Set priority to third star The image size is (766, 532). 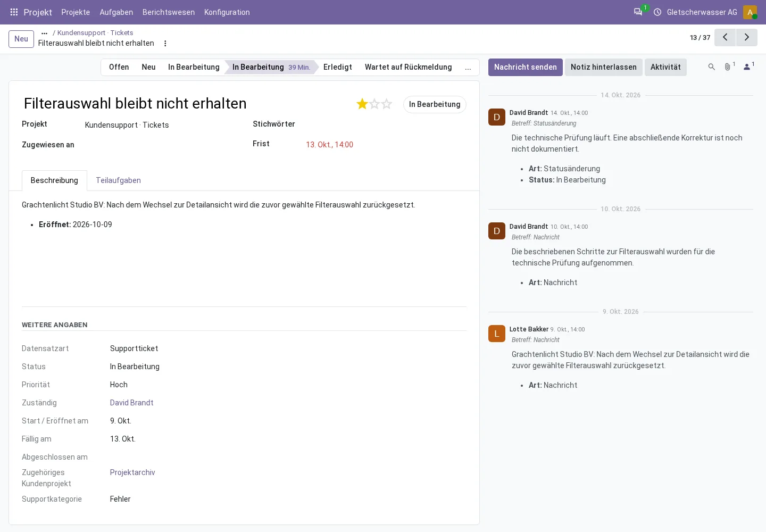pyautogui.click(x=387, y=104)
